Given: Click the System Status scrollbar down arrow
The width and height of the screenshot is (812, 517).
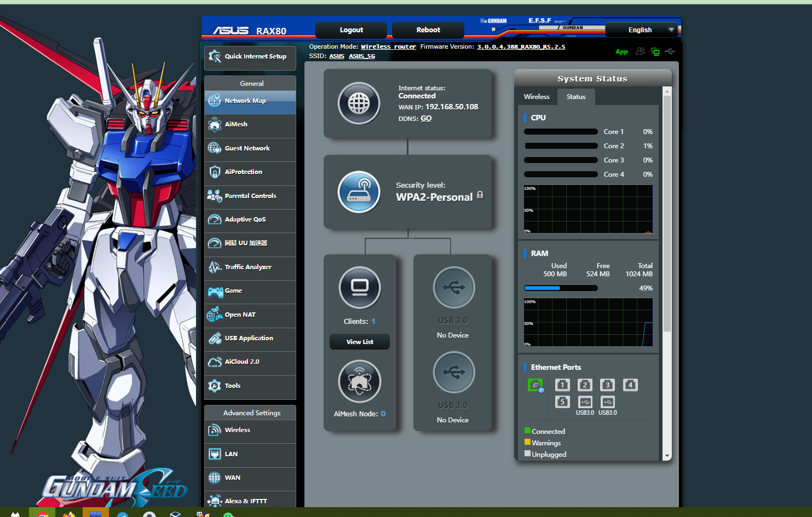Looking at the screenshot, I should [x=667, y=456].
